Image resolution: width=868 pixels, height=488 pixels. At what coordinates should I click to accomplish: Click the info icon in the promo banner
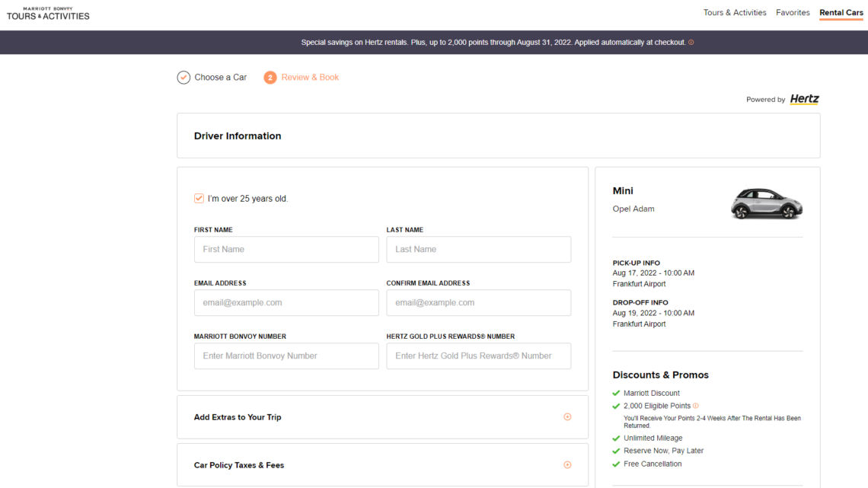[691, 43]
